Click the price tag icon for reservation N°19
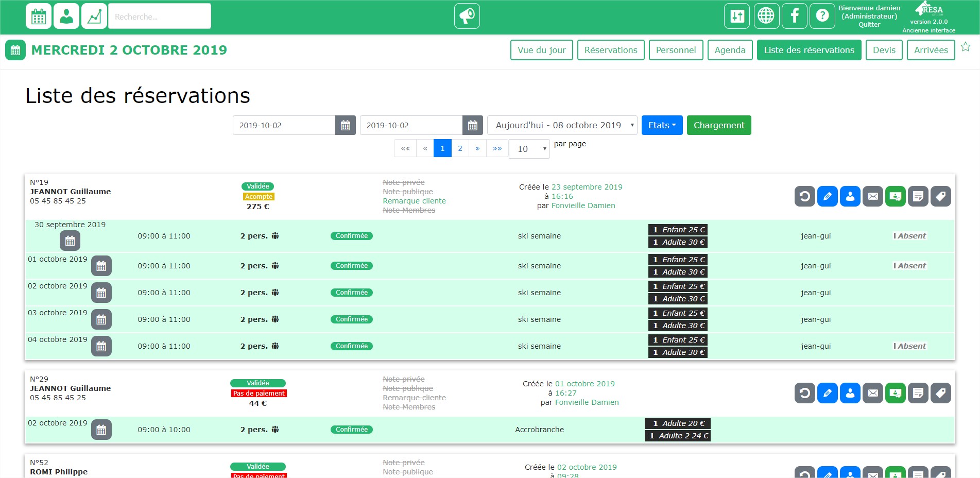 [940, 196]
